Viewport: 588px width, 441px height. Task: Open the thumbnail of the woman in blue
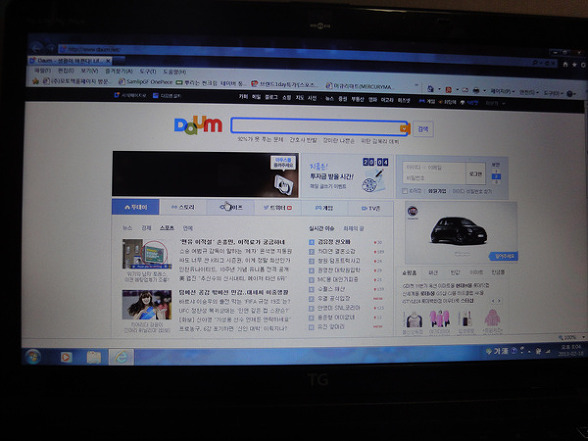(x=147, y=304)
